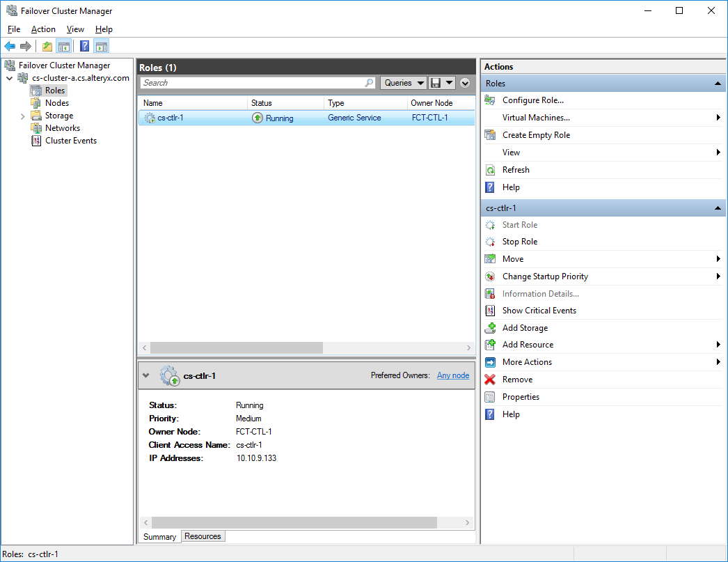Toggle the Show/Hide Action Pane toolbar button
Image resolution: width=728 pixels, height=562 pixels.
tap(102, 46)
